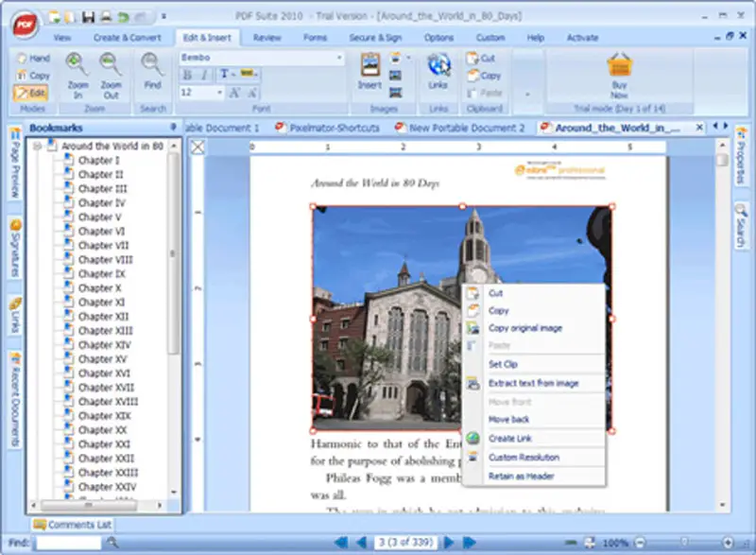This screenshot has height=555, width=756.
Task: Toggle Italic text formatting
Action: click(203, 75)
